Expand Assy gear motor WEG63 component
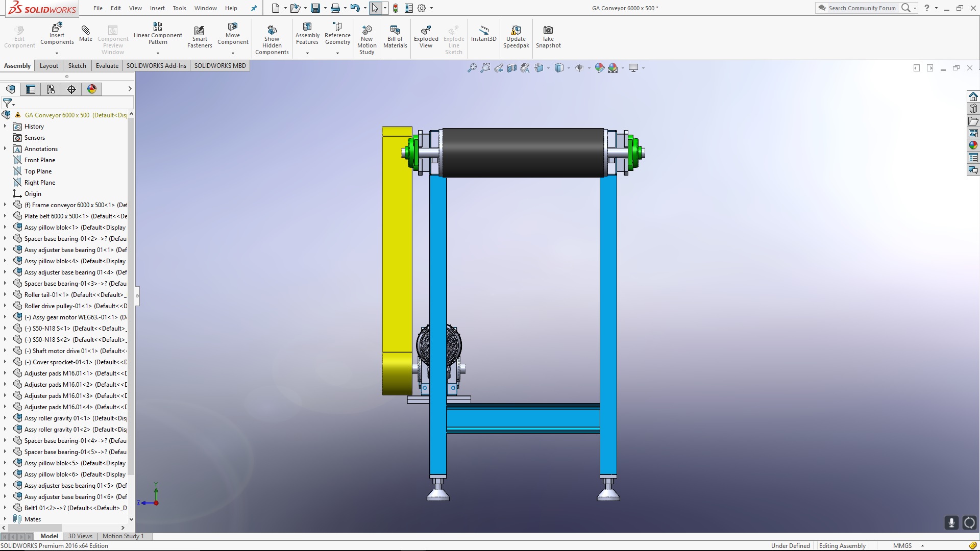Screen dimensions: 980x551 5,317
